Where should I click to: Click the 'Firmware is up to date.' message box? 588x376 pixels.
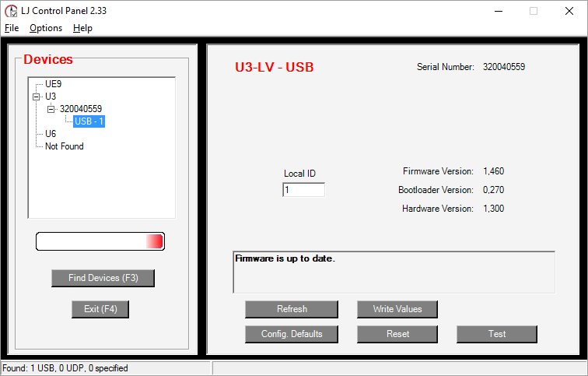[394, 272]
